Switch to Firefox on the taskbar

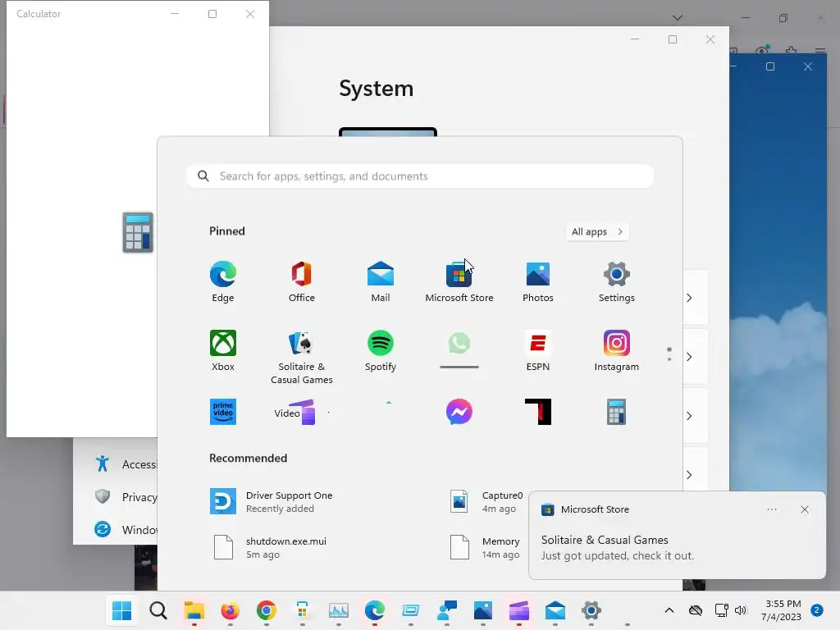(x=231, y=610)
